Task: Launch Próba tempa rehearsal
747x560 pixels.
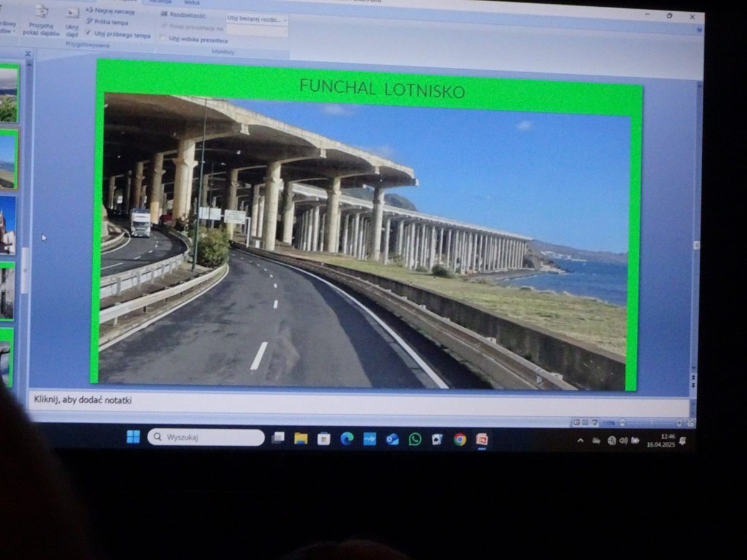Action: [x=110, y=22]
